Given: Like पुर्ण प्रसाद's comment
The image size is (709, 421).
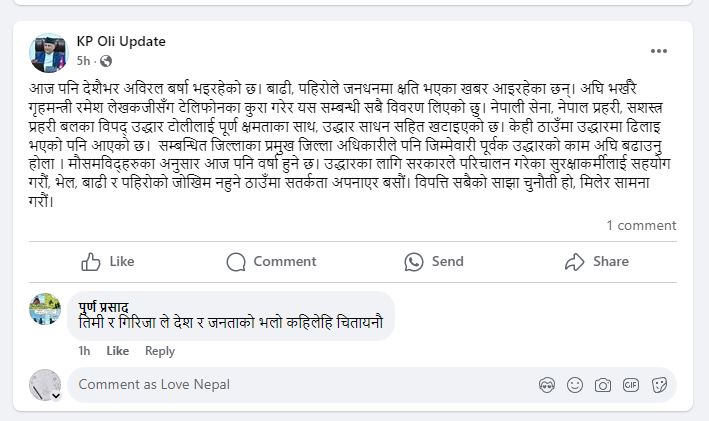Looking at the screenshot, I should pos(117,351).
